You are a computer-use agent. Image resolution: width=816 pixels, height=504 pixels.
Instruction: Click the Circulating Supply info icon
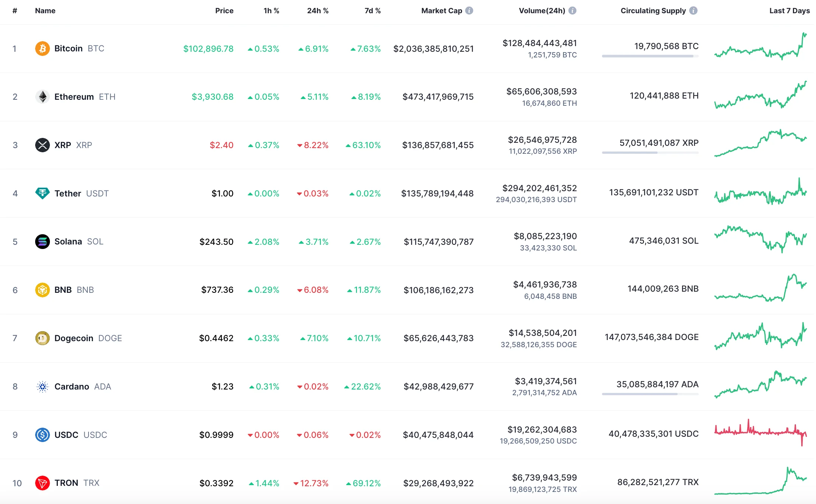(693, 11)
